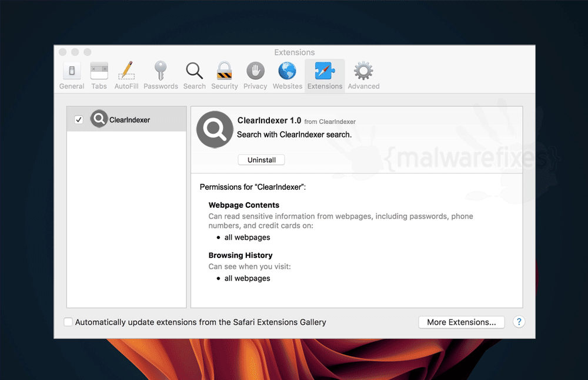The height and width of the screenshot is (380, 588).
Task: Open More Extensions gallery
Action: [x=461, y=322]
